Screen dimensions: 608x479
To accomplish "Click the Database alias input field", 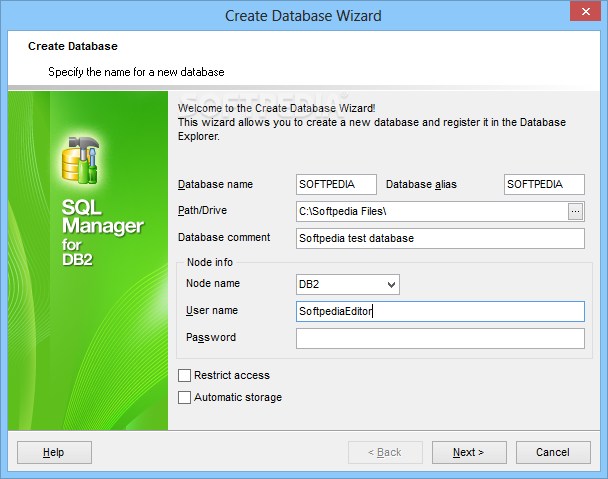I will (544, 184).
